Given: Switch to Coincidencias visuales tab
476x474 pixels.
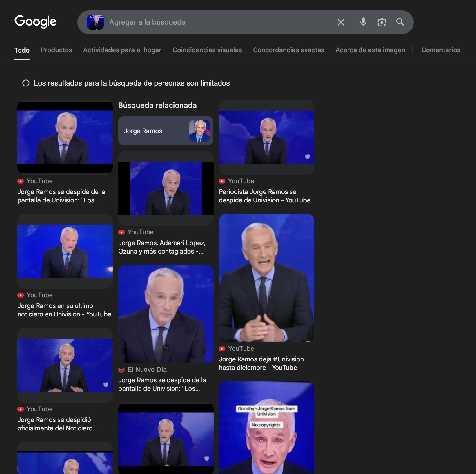Looking at the screenshot, I should (x=207, y=50).
